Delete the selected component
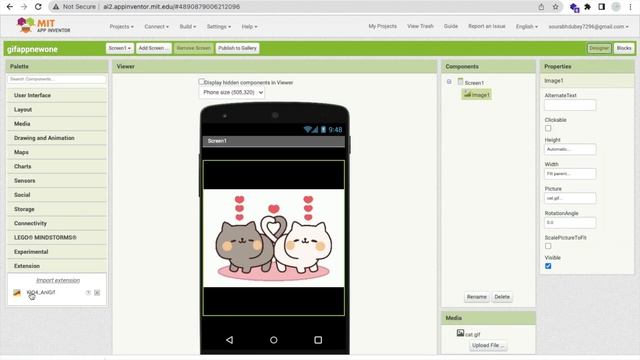The image size is (640, 360). 502,297
